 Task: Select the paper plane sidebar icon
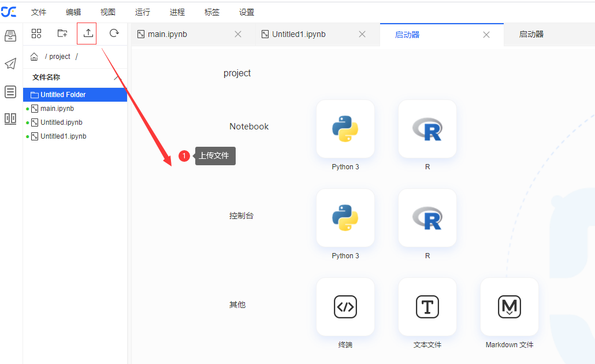[x=10, y=64]
